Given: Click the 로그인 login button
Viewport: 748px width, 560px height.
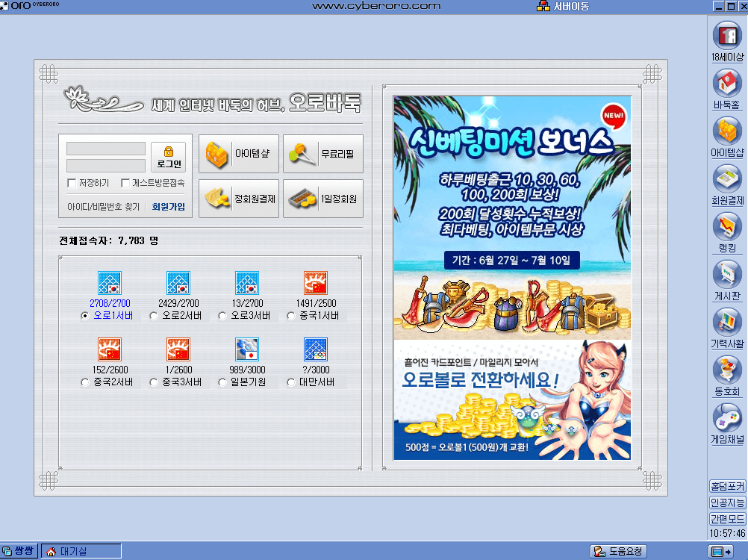Looking at the screenshot, I should click(x=169, y=157).
